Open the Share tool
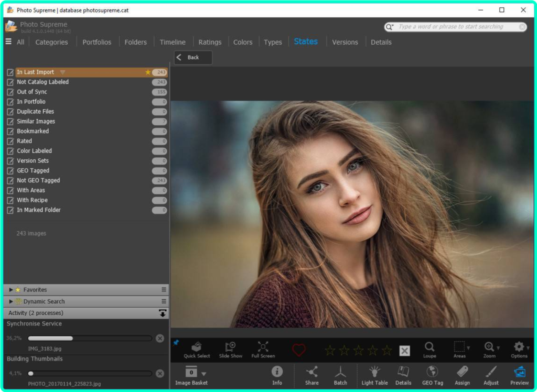537x392 pixels. 312,375
